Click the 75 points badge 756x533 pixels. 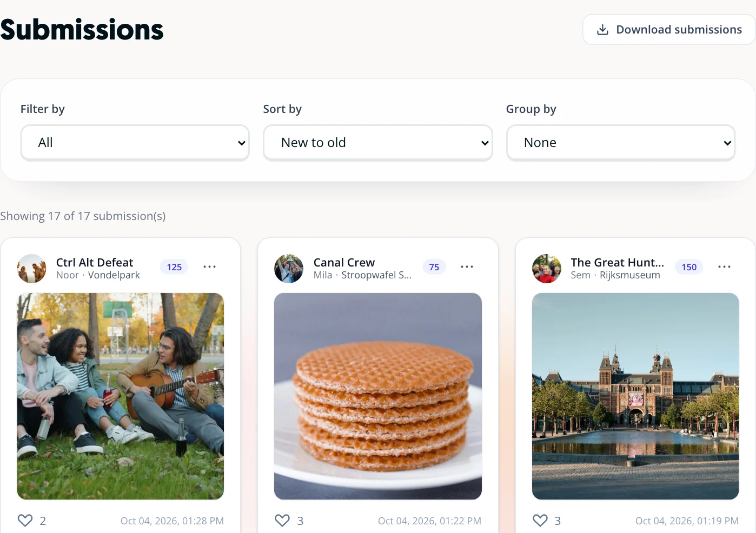point(434,267)
